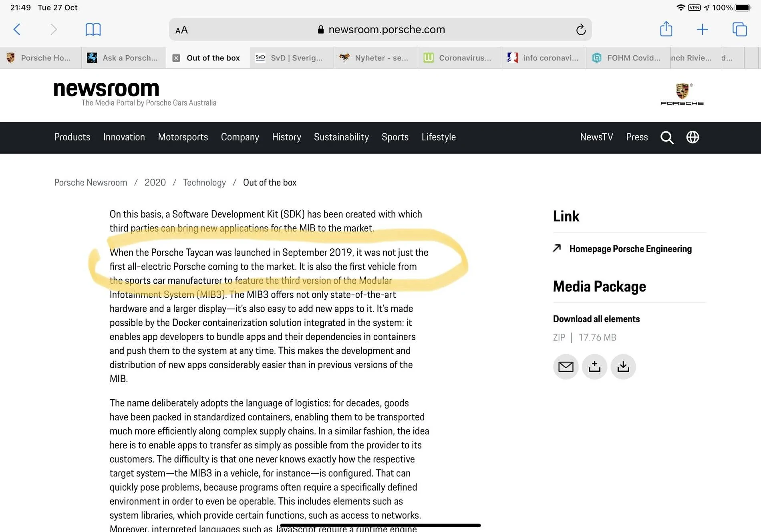Open the bookmarks book icon

coord(93,29)
